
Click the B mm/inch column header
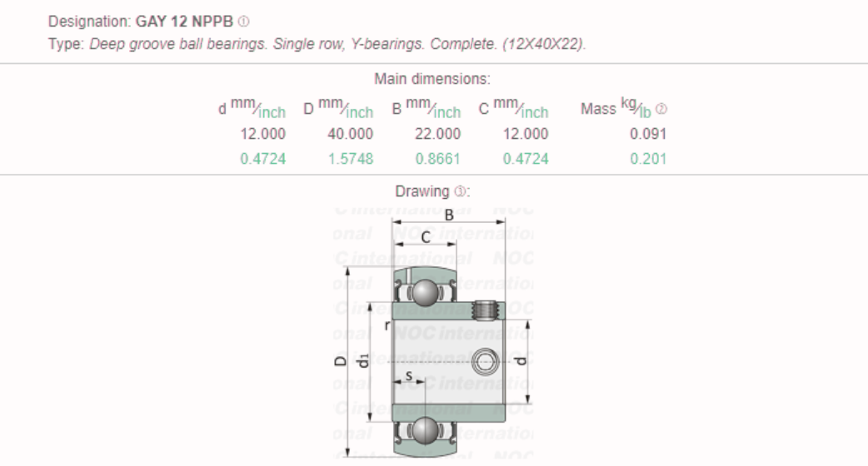pyautogui.click(x=426, y=109)
